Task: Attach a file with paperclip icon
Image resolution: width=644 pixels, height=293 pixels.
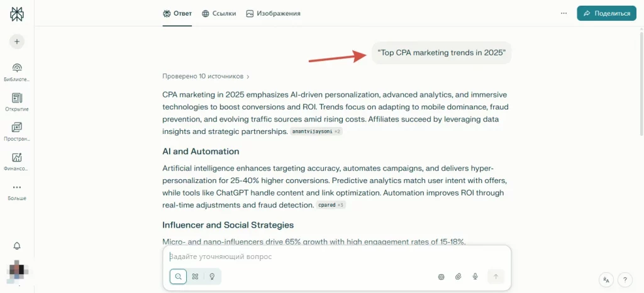Action: click(458, 276)
